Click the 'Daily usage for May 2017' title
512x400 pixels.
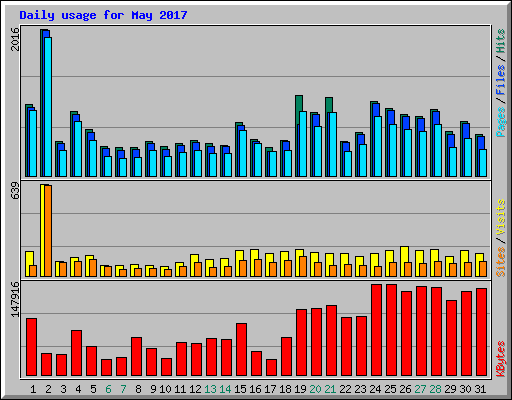click(103, 15)
